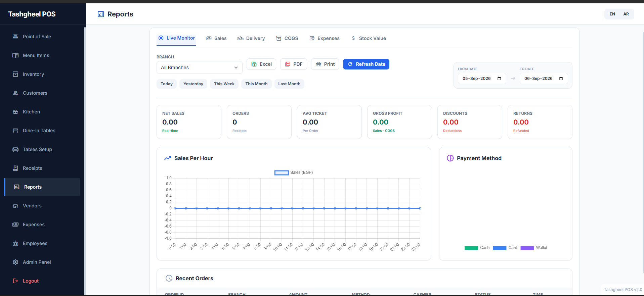
Task: Filter the report by Yesterday
Action: pyautogui.click(x=193, y=84)
